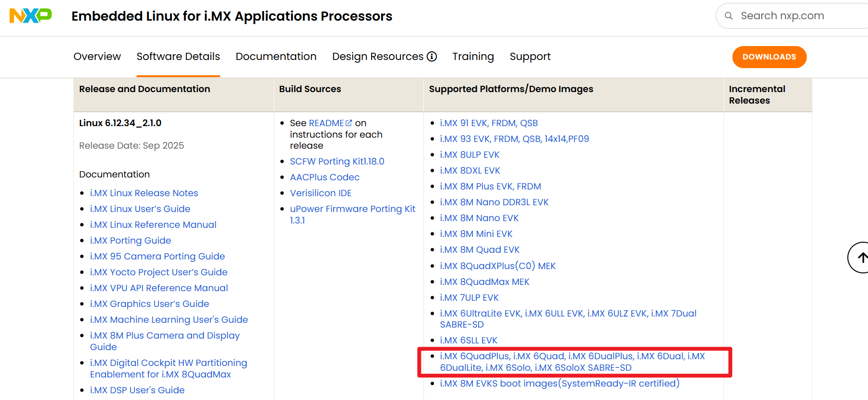
Task: Open the Verisilicon IDE link
Action: 321,193
